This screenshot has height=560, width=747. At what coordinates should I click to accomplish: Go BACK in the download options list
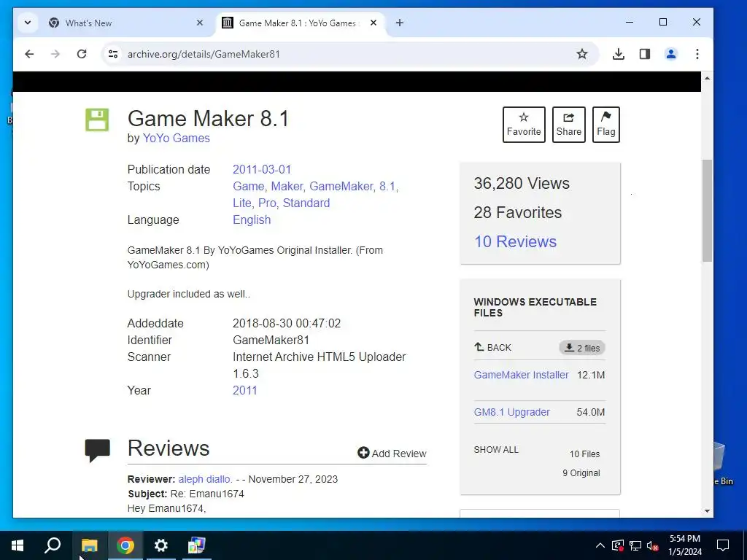[492, 348]
